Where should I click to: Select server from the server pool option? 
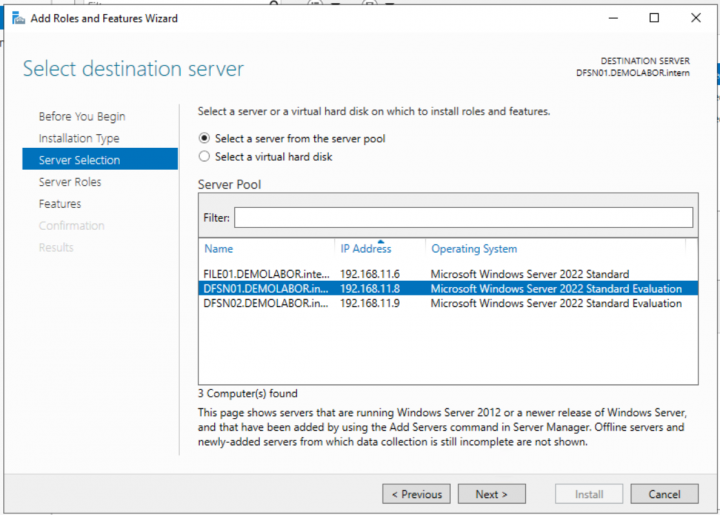tap(205, 139)
